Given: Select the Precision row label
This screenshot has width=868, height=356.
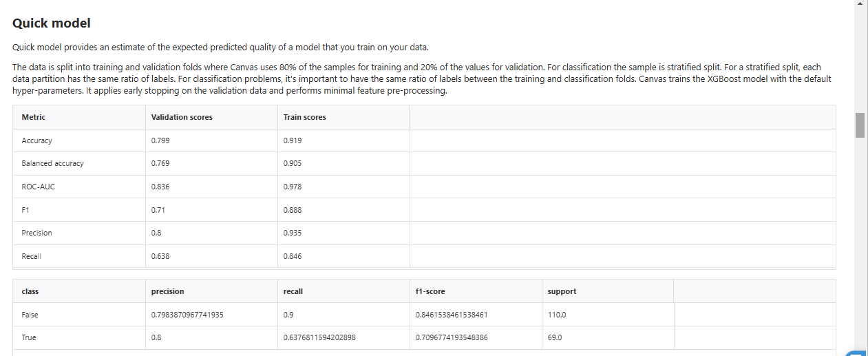Looking at the screenshot, I should pyautogui.click(x=36, y=233).
